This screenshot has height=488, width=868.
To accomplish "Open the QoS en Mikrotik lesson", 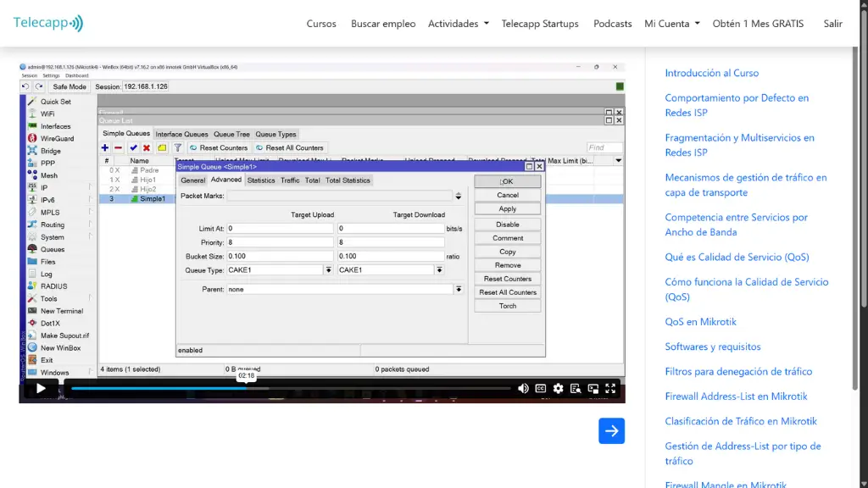I will click(700, 322).
